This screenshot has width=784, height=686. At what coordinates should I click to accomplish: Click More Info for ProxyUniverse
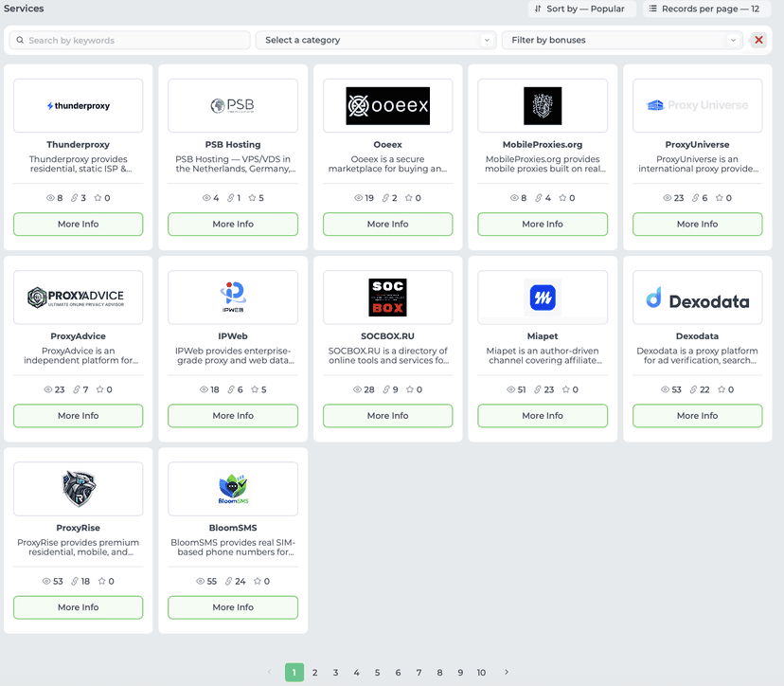click(x=698, y=225)
